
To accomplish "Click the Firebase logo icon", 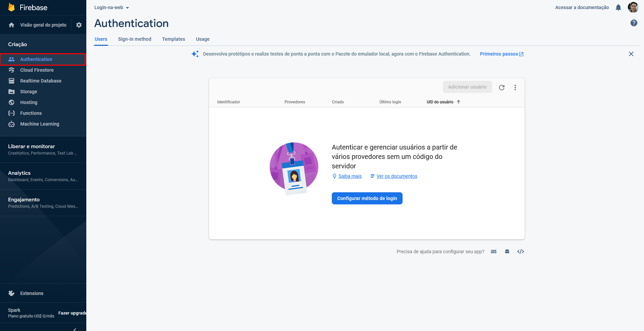I will tap(11, 7).
